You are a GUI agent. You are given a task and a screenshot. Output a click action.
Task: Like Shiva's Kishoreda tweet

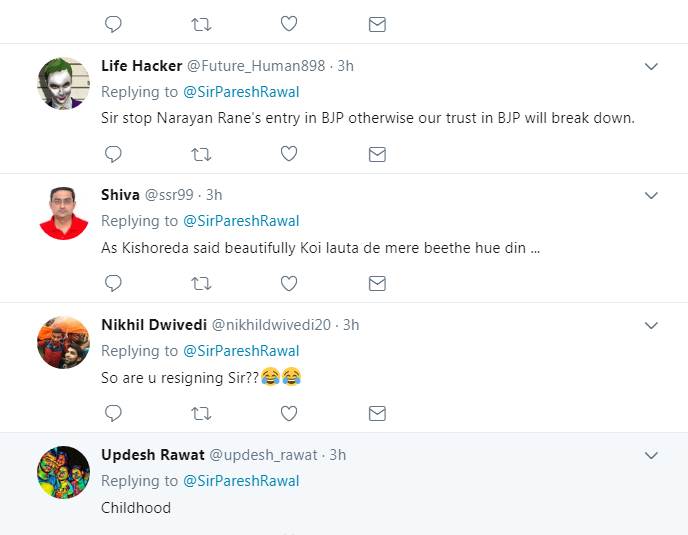[289, 284]
